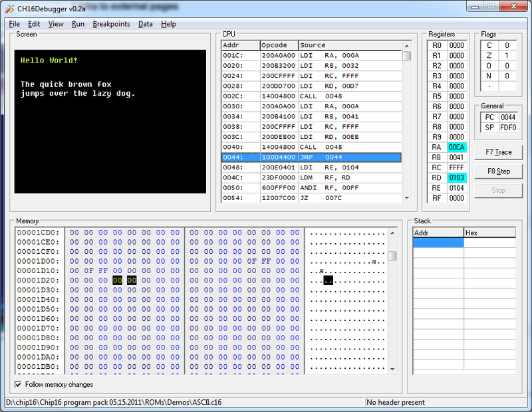532x412 pixels.
Task: Open the File menu
Action: pyautogui.click(x=14, y=24)
